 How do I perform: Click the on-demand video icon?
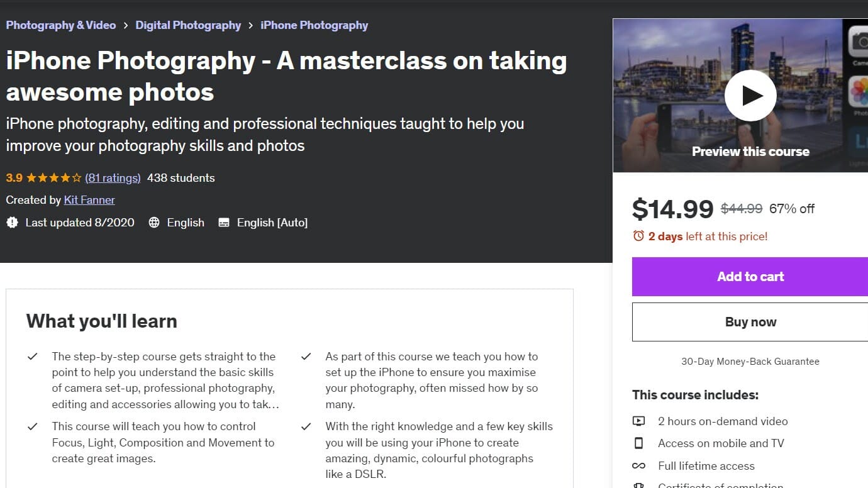(638, 421)
